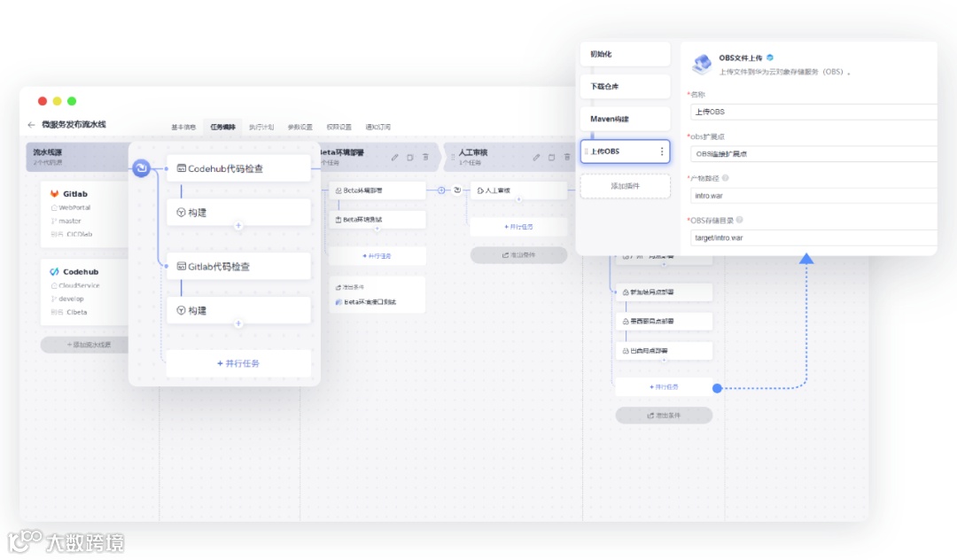Viewport: 957px width, 560px height.
Task: Go back using the arrow beside 微服务发布流水线
Action: coord(31,124)
